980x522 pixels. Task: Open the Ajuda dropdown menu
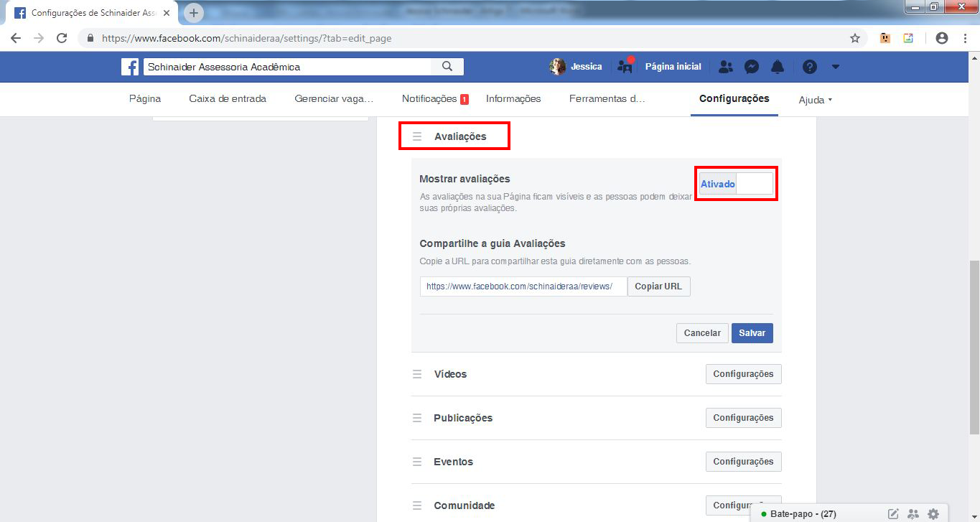coord(815,100)
